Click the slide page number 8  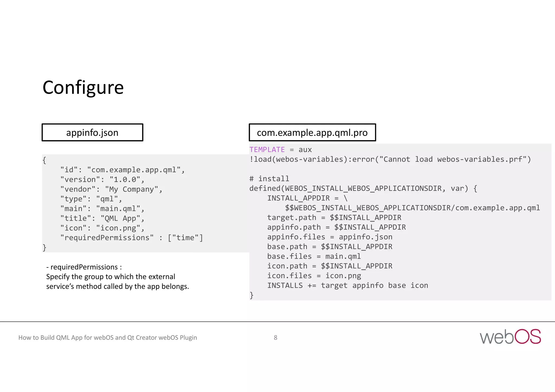(x=276, y=338)
